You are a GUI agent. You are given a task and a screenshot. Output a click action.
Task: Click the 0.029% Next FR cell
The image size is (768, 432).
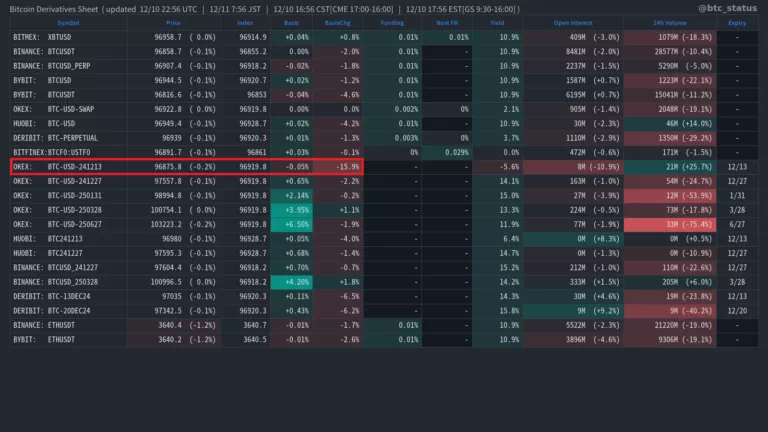coord(447,152)
